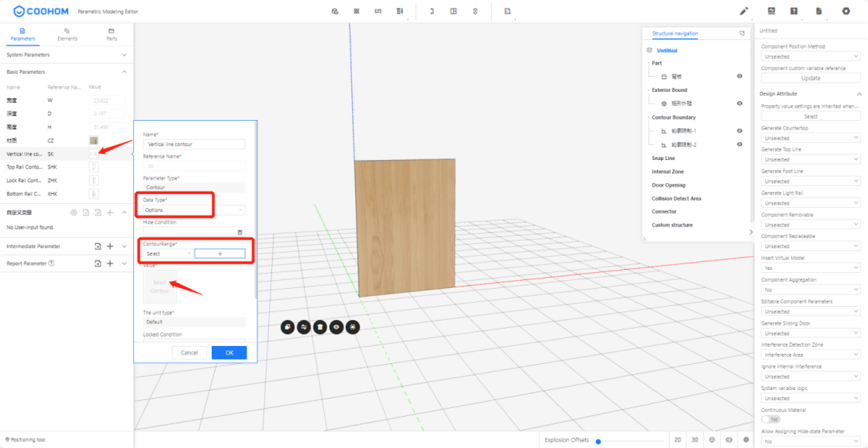868x448 pixels.
Task: Click the help question mark icon in toolbar
Action: 794,11
